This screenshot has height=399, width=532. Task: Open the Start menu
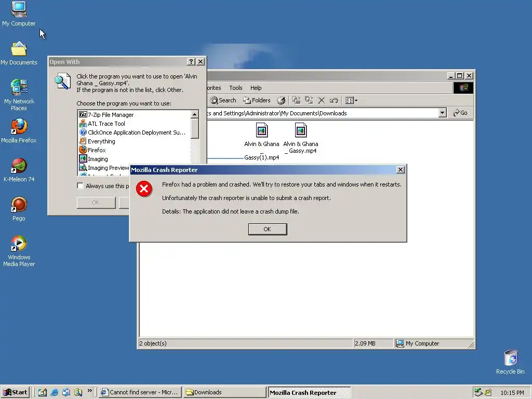coord(16,392)
